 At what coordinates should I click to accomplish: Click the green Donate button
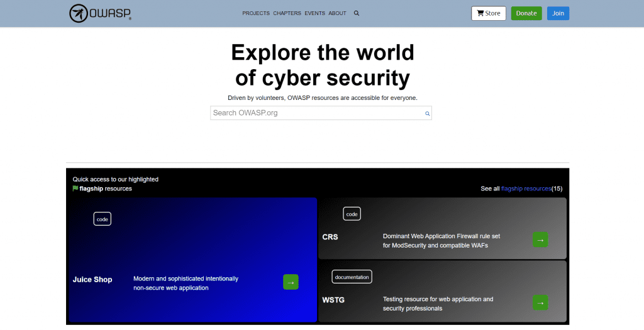click(x=526, y=13)
